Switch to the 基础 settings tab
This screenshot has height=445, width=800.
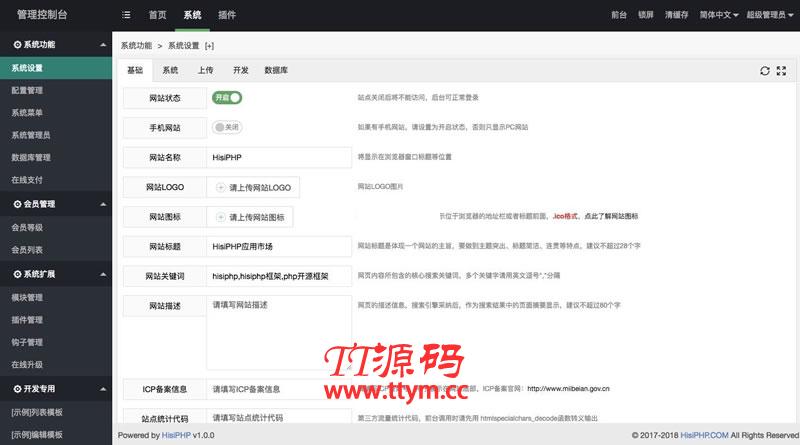[x=135, y=70]
